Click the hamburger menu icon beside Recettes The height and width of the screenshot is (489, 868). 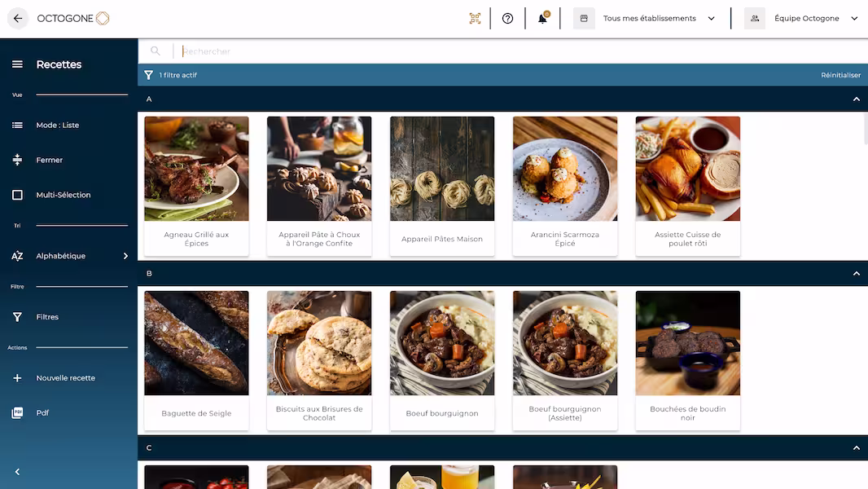pyautogui.click(x=17, y=64)
